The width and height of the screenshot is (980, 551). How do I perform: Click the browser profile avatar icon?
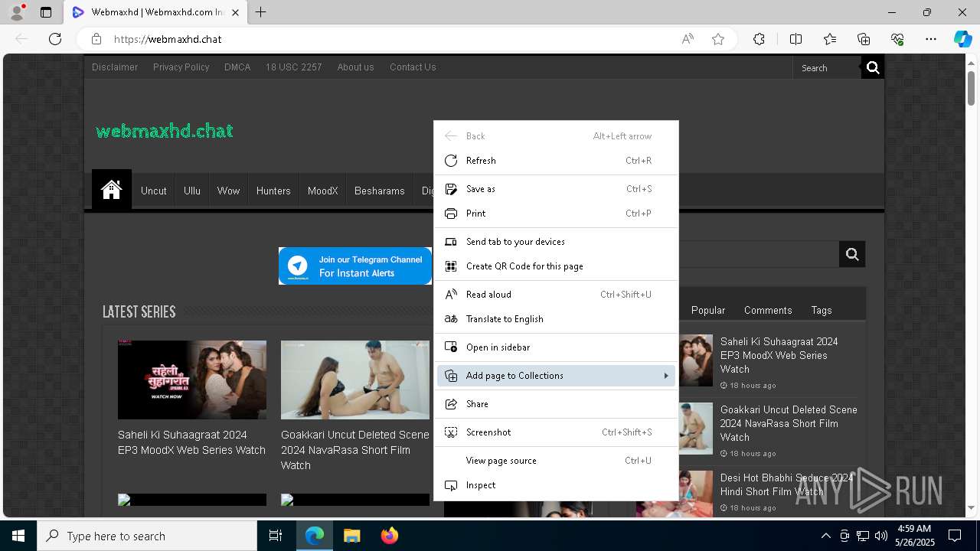(x=17, y=12)
